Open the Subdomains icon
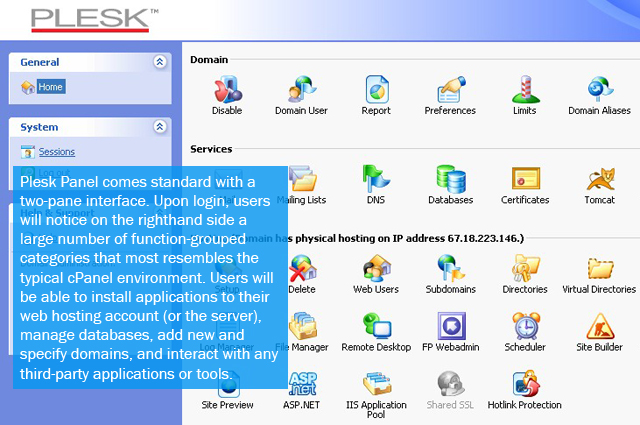 tap(450, 270)
